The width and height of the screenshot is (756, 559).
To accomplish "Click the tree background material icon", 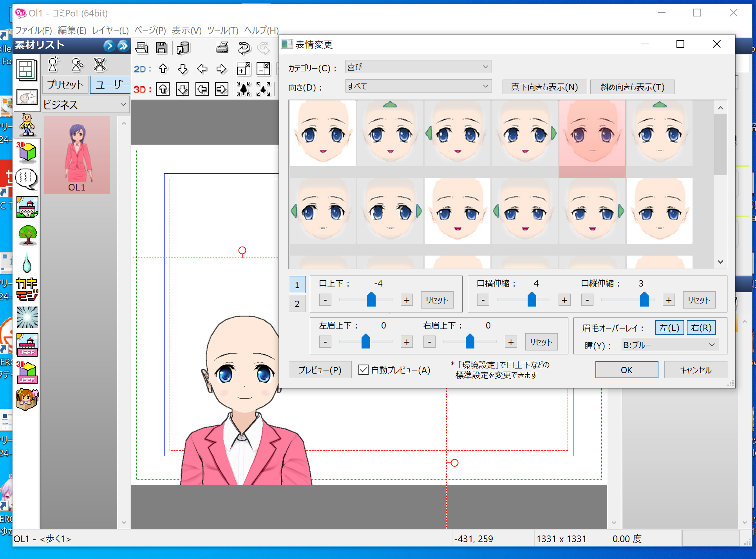I will pyautogui.click(x=27, y=235).
